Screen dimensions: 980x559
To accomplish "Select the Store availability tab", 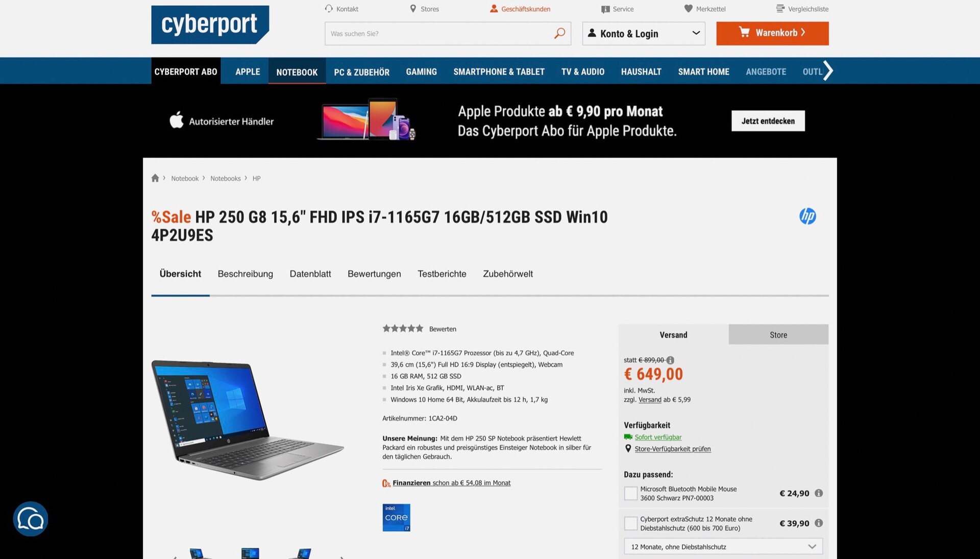I will point(778,335).
